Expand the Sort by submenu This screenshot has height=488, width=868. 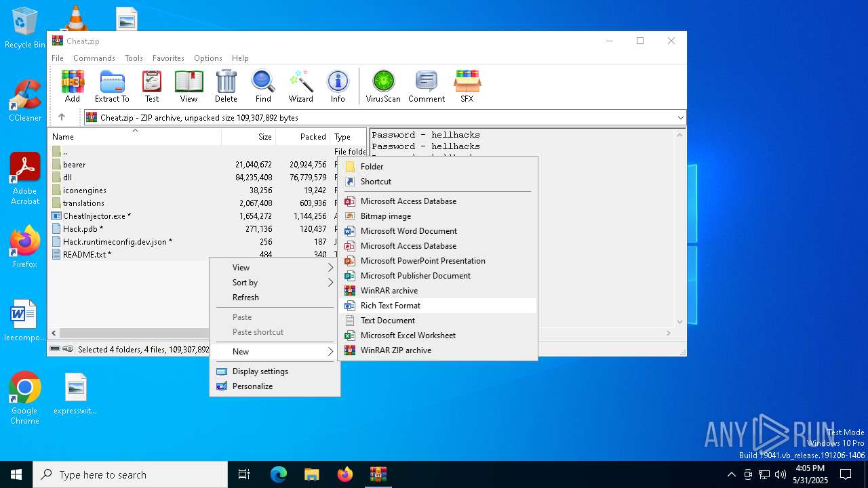[x=275, y=283]
